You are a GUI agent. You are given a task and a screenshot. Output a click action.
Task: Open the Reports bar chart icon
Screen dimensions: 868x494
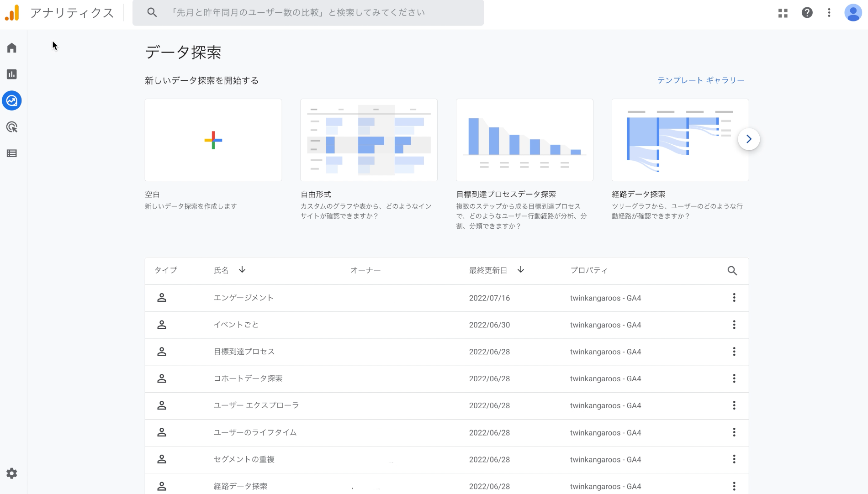coord(12,74)
